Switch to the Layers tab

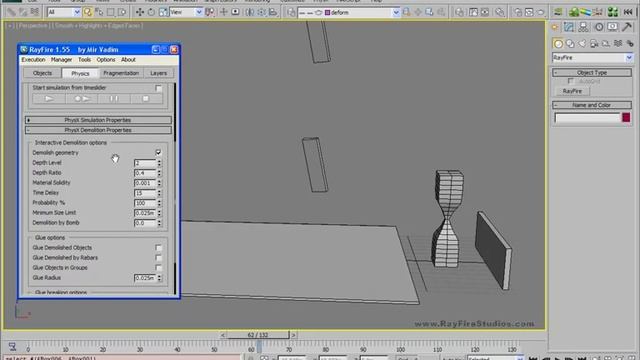coord(158,73)
